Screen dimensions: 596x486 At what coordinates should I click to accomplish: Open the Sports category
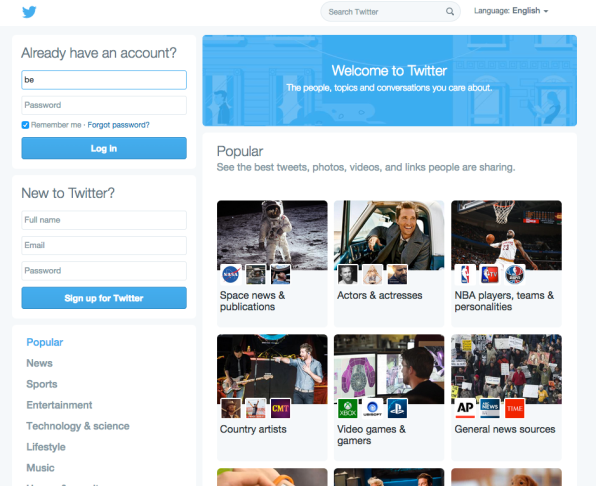point(42,384)
